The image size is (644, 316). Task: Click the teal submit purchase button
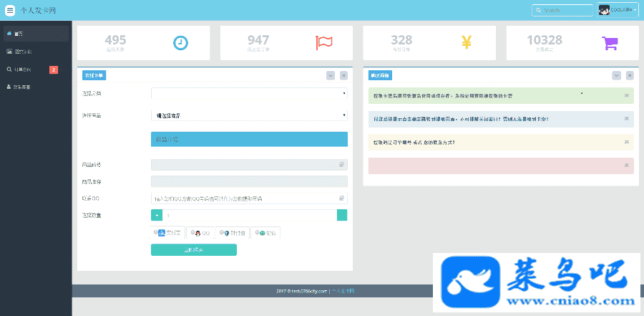194,250
